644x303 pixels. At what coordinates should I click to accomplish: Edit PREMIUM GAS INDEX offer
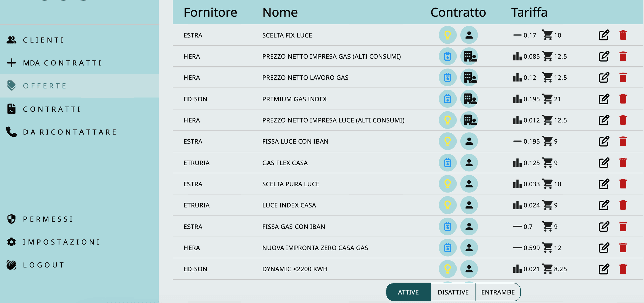tap(604, 99)
